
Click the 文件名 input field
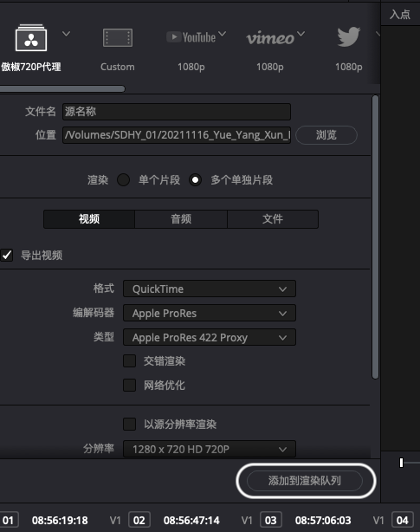click(x=177, y=112)
